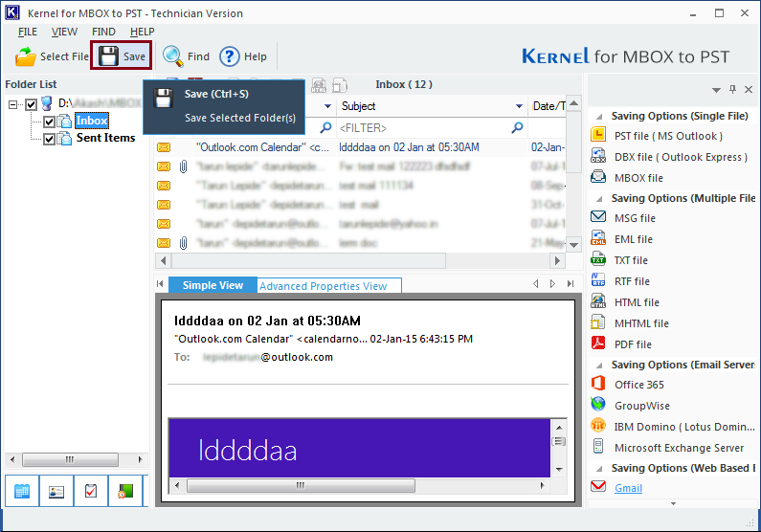Click the HTML export icon above list
This screenshot has height=532, width=761.
tap(319, 85)
